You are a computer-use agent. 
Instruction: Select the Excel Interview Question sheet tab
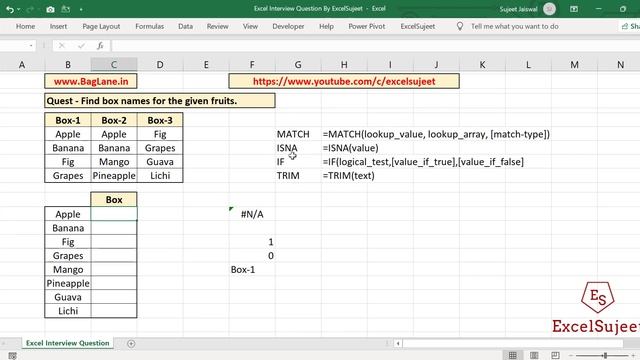(x=68, y=343)
